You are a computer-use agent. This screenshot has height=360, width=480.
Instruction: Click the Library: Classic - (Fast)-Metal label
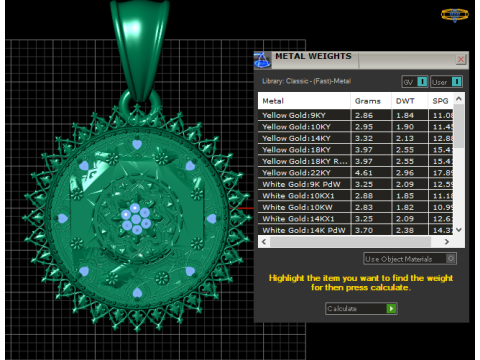(306, 81)
